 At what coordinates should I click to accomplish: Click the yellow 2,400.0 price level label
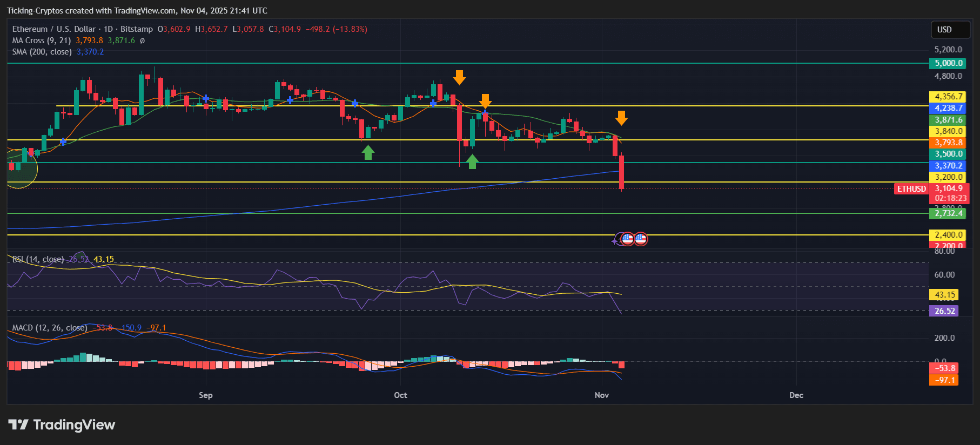click(948, 235)
